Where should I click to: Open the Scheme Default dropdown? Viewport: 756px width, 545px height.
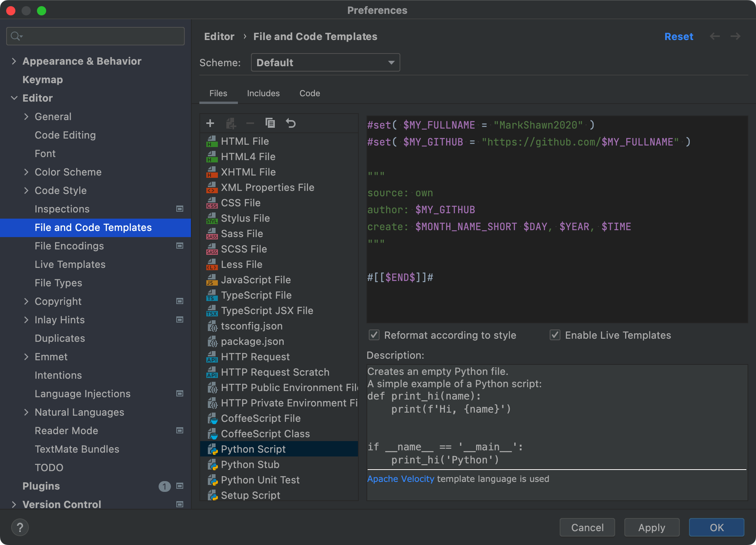tap(325, 62)
